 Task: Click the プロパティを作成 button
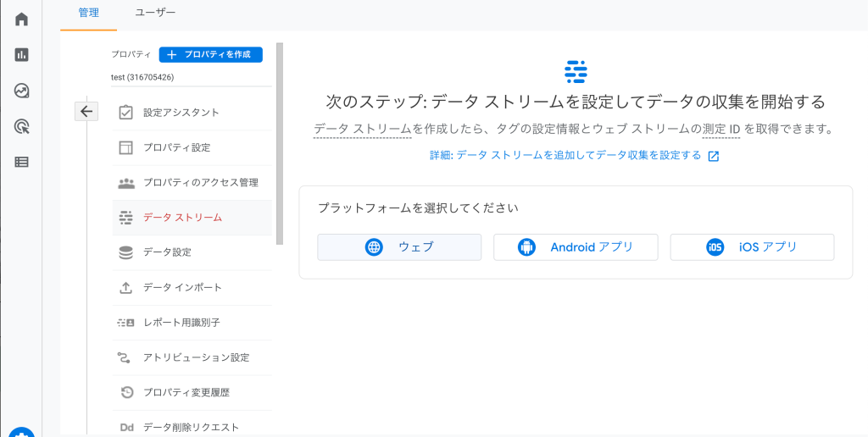point(211,55)
